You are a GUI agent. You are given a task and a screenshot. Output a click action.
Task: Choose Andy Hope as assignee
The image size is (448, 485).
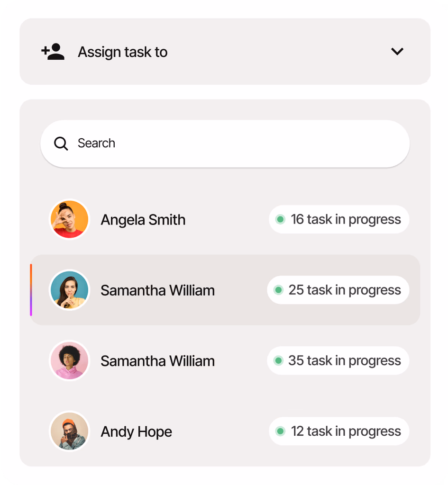coord(136,431)
